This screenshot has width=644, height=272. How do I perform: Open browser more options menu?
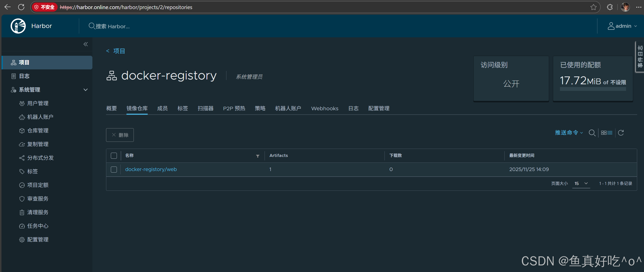tap(639, 7)
